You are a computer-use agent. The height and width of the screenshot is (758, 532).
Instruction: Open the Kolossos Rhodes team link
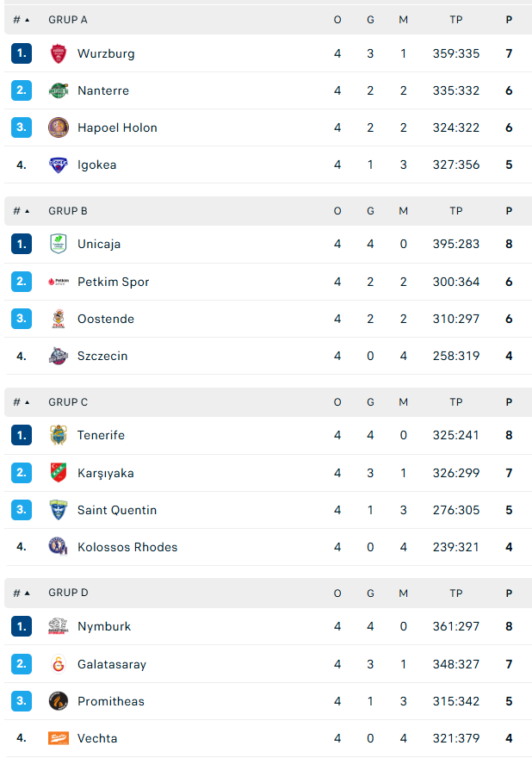tap(127, 547)
